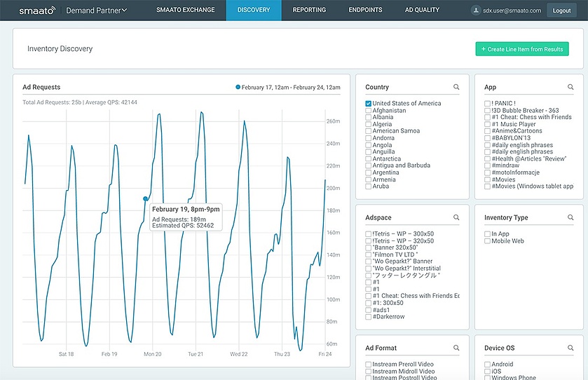Search the Country panel
This screenshot has height=380, width=588.
(x=456, y=87)
